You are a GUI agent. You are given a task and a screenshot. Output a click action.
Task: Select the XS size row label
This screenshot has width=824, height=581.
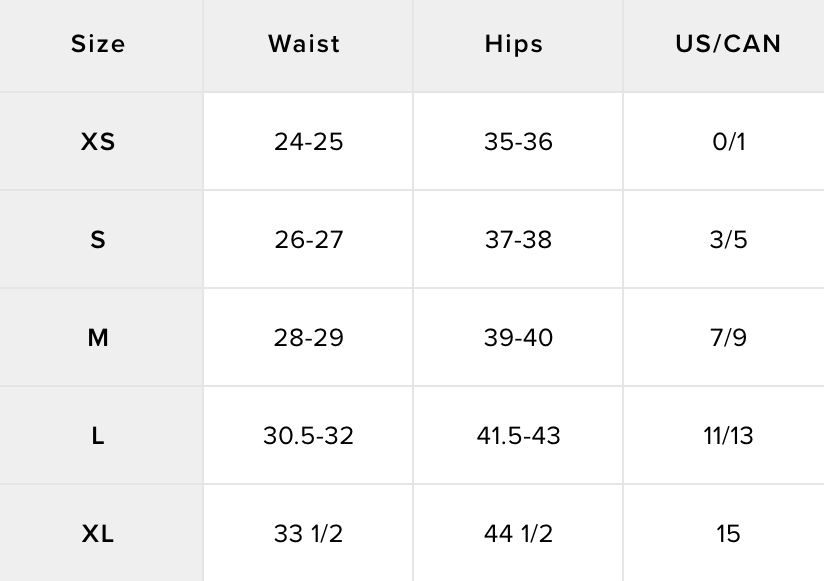[98, 142]
